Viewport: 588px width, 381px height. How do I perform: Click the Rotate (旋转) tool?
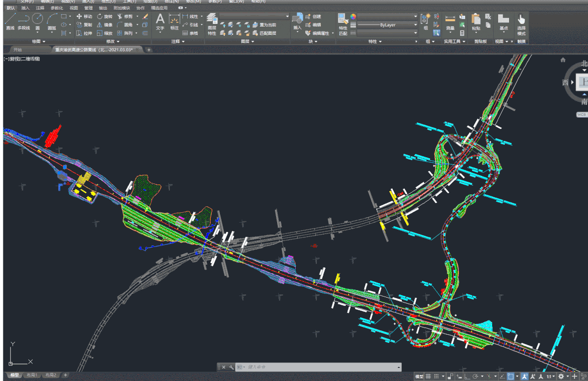click(x=105, y=16)
